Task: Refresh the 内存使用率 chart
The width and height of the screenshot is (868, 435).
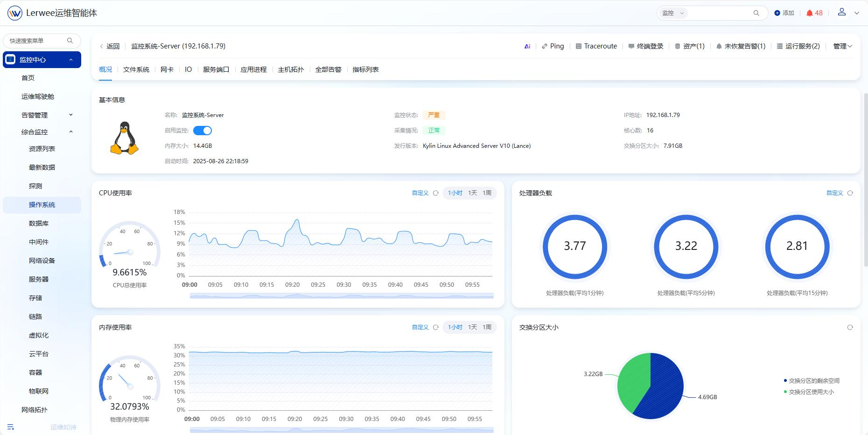Action: tap(436, 327)
